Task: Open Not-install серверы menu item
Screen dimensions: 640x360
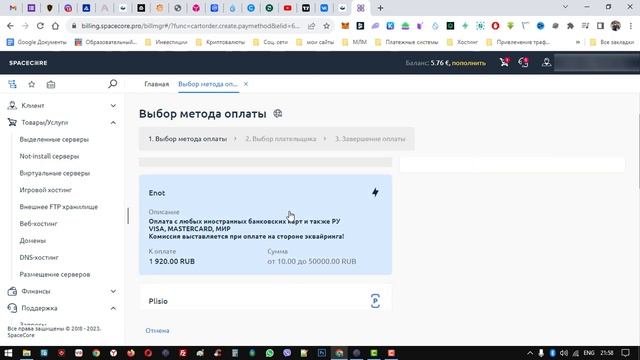Action: (x=49, y=156)
